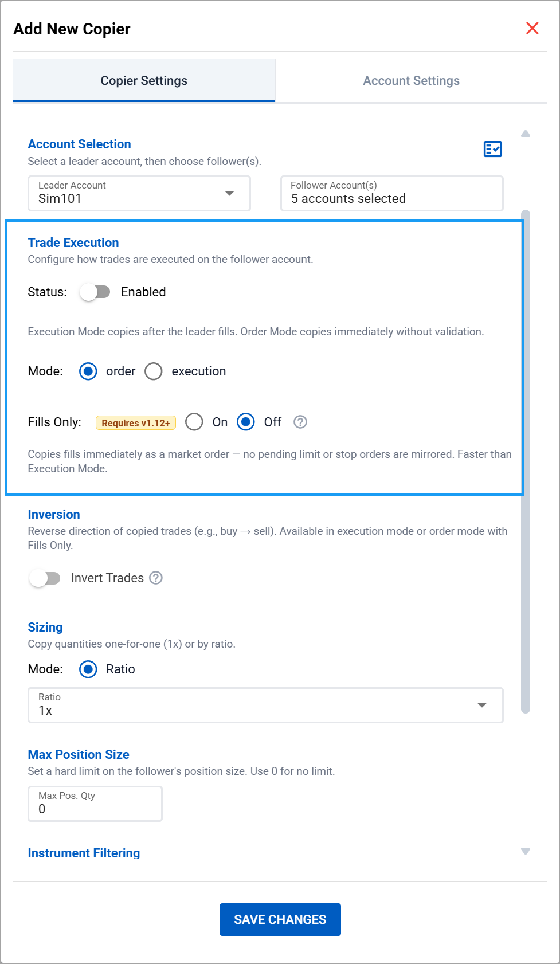Toggle the Invert Trades switch
560x964 pixels.
[45, 578]
